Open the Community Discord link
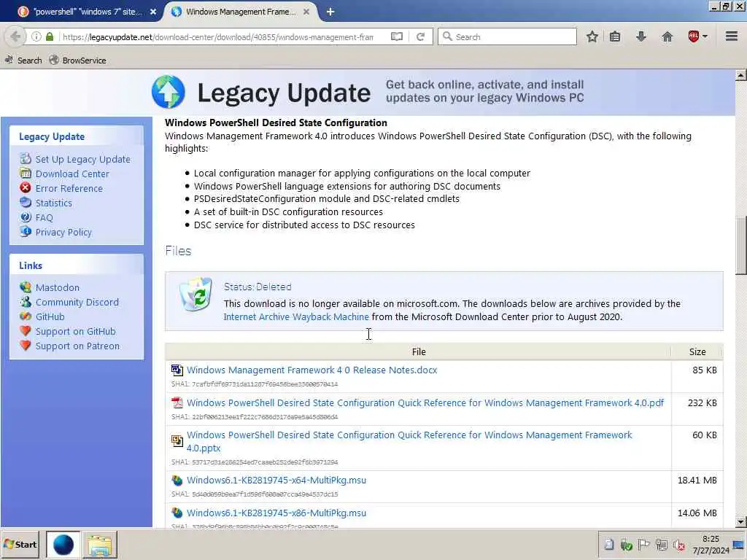Screen dimensions: 747x560 (x=77, y=303)
